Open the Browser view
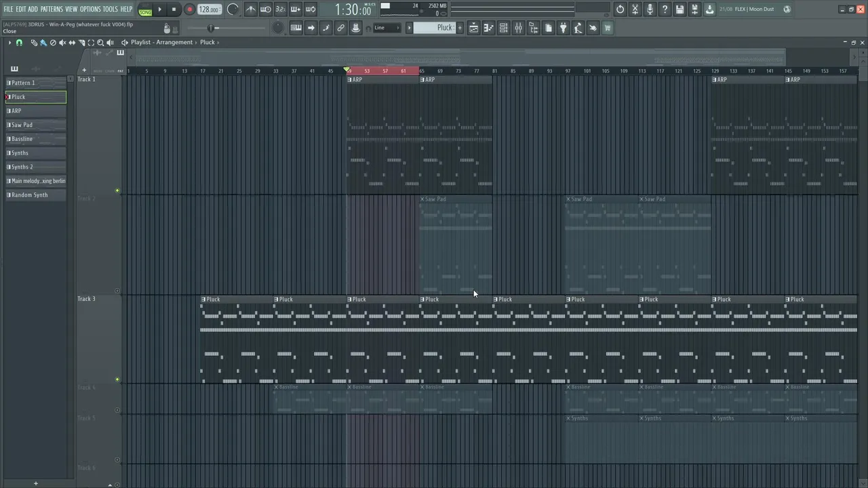 (x=533, y=28)
